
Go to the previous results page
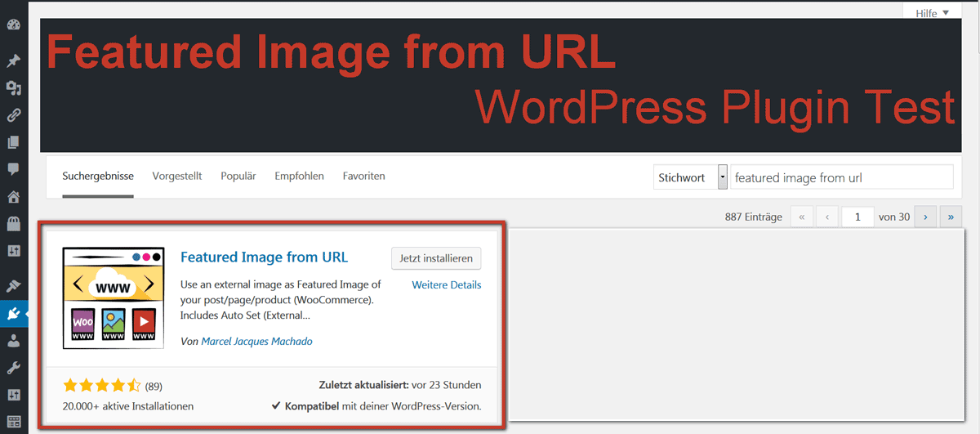pos(828,217)
